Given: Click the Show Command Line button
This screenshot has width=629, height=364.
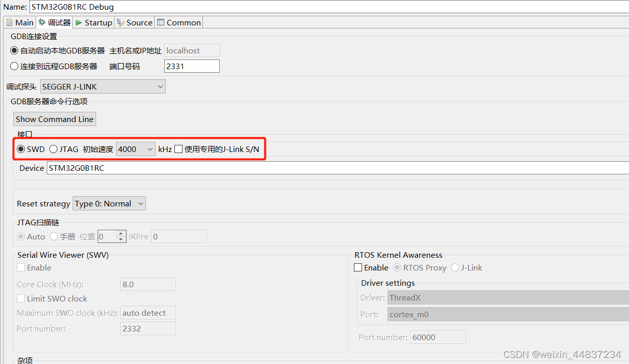Looking at the screenshot, I should pyautogui.click(x=54, y=119).
